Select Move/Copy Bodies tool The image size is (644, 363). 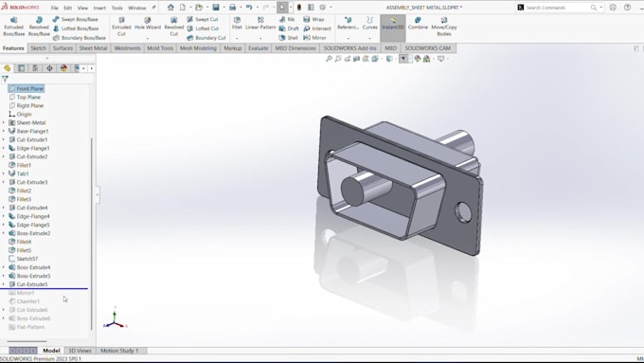pos(444,27)
